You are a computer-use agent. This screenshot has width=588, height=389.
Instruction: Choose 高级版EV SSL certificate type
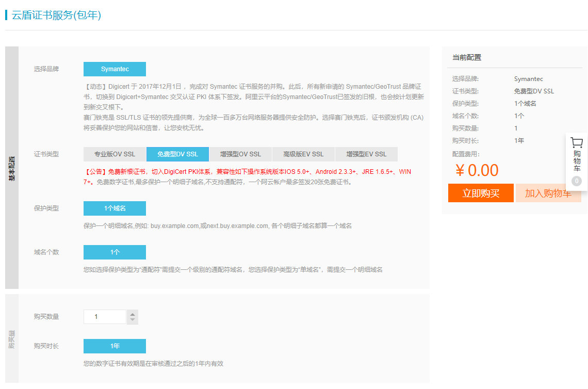point(303,154)
